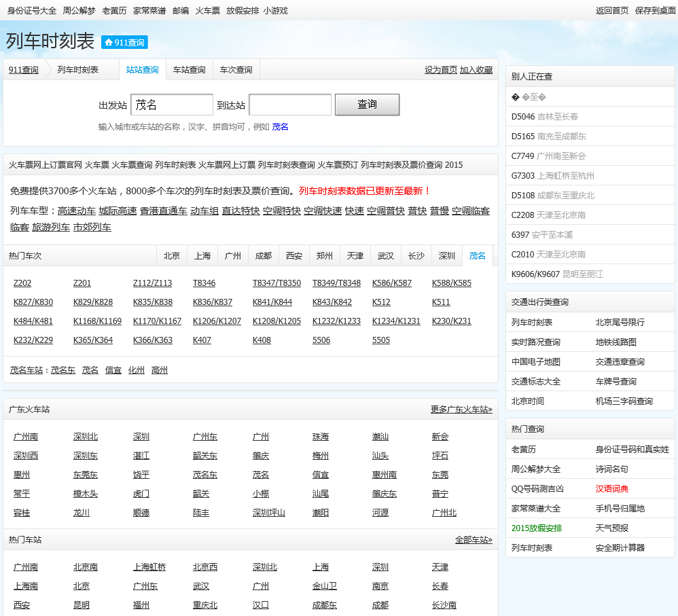Expand 更多广东火车站 link

[461, 410]
